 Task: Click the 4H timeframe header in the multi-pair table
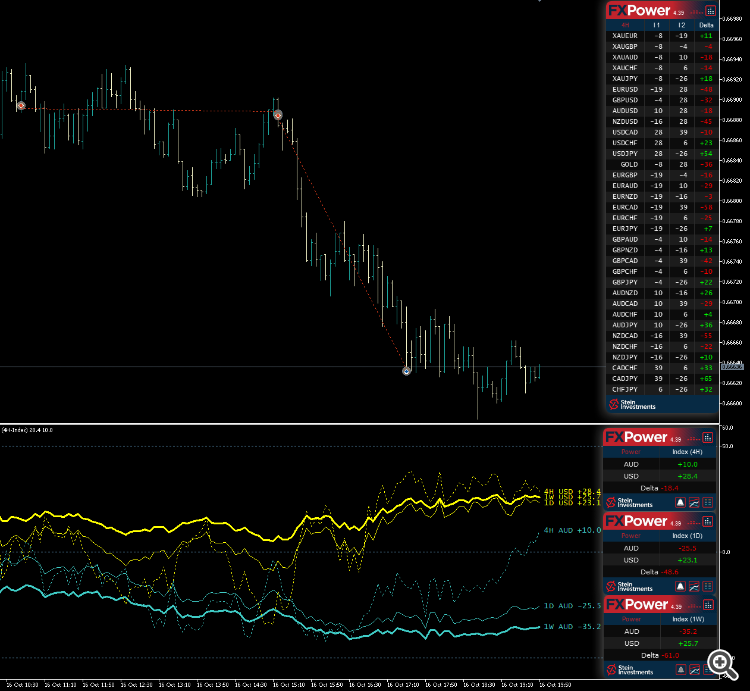point(625,25)
